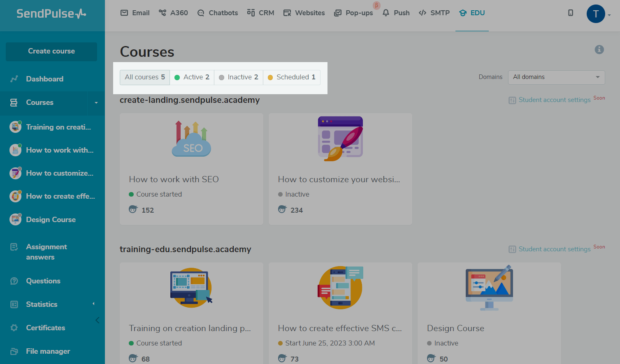Open the user account avatar menu
Viewport: 620px width, 364px height.
click(x=596, y=14)
